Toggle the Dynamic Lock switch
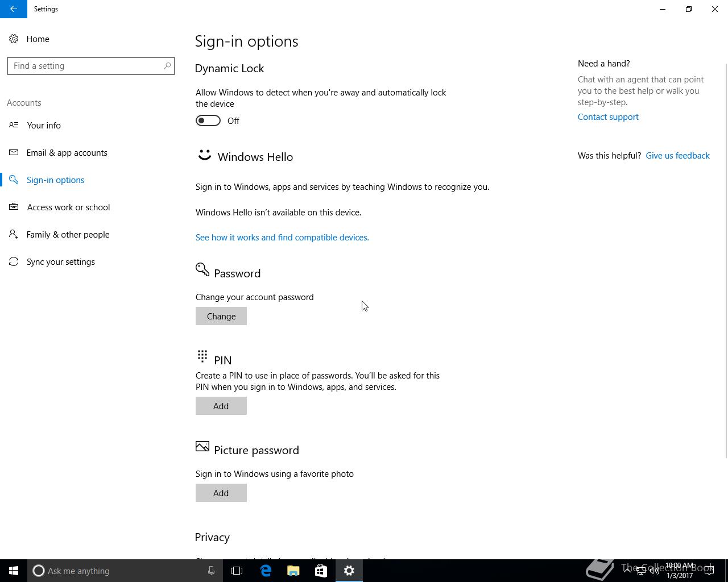Image resolution: width=728 pixels, height=582 pixels. coord(208,120)
